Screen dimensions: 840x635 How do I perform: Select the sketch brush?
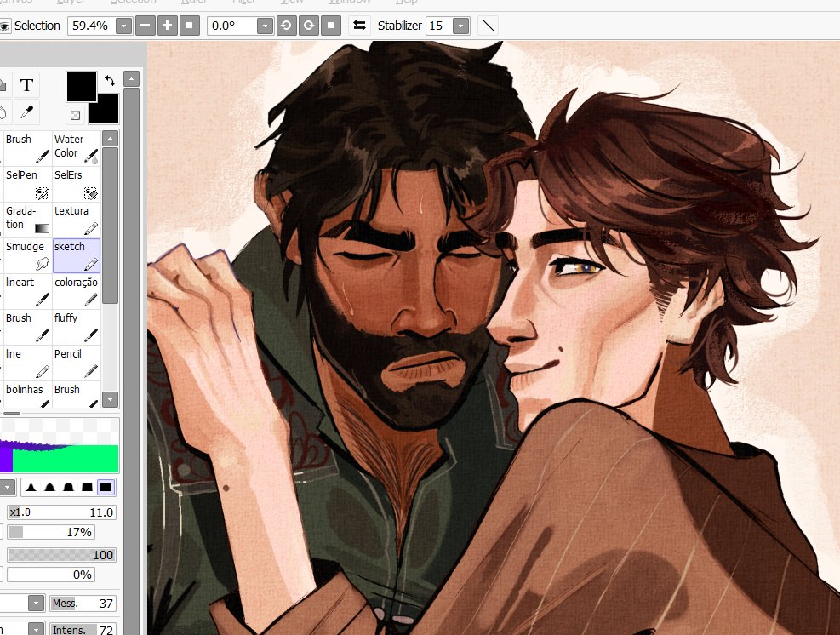coord(76,255)
